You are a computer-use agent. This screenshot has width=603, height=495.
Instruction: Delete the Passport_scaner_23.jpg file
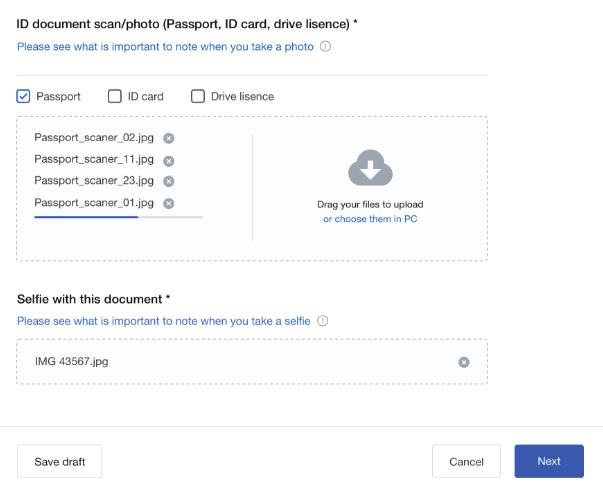pos(169,181)
